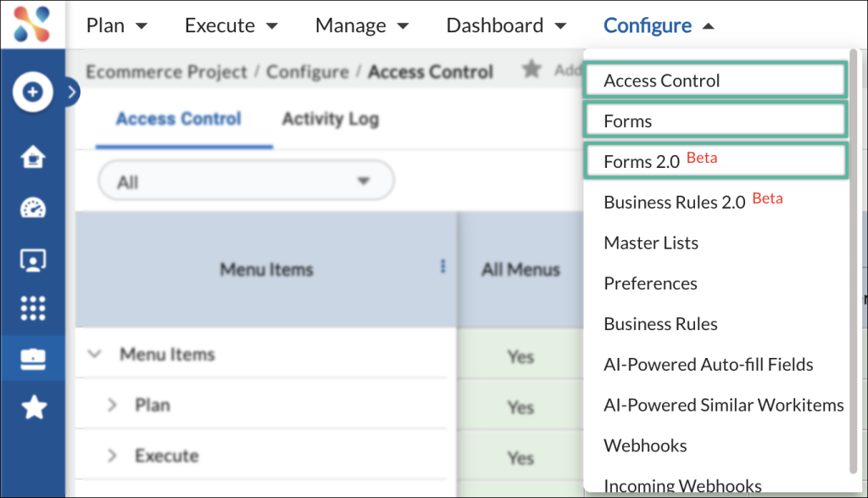868x498 pixels.
Task: Switch to the Activity Log tab
Action: click(x=331, y=119)
